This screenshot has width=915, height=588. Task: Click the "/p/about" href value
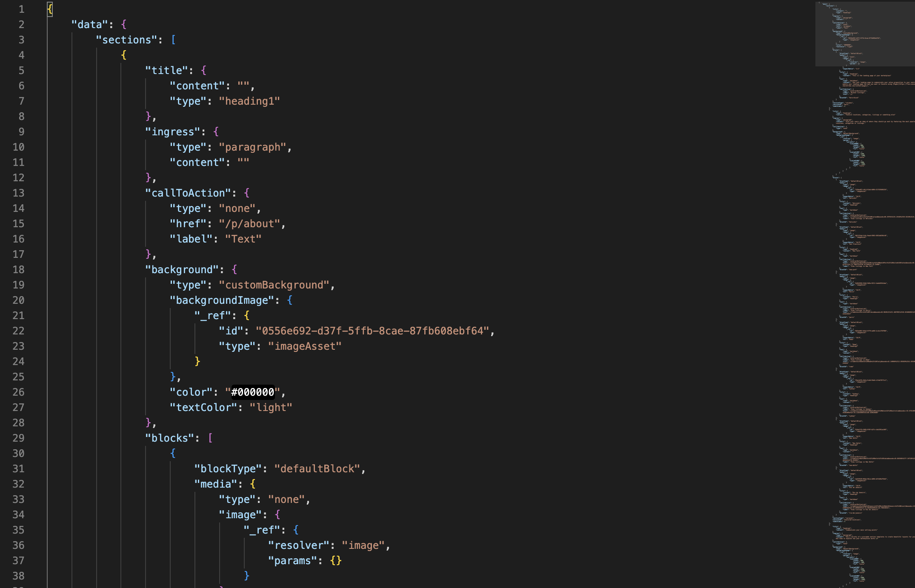tap(252, 223)
